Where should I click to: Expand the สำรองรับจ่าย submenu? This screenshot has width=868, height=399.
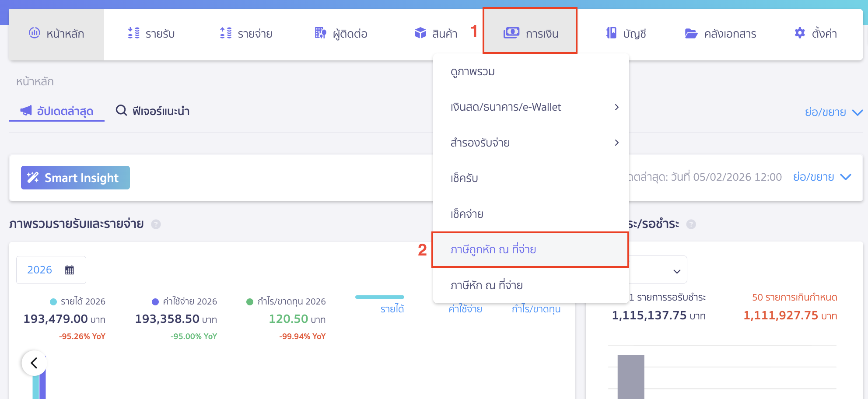[x=616, y=143]
